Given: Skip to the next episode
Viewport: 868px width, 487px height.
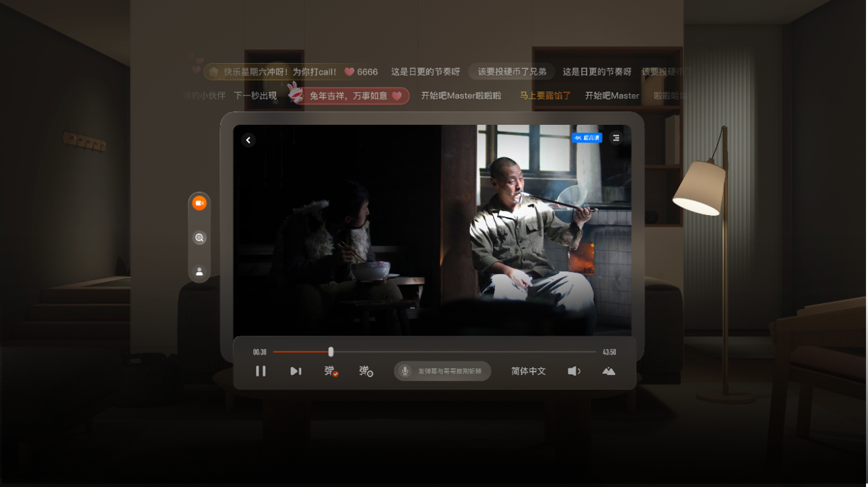Looking at the screenshot, I should tap(296, 371).
